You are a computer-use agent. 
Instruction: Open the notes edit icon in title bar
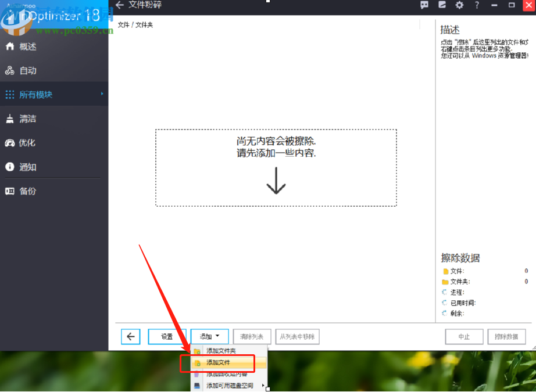click(x=442, y=5)
